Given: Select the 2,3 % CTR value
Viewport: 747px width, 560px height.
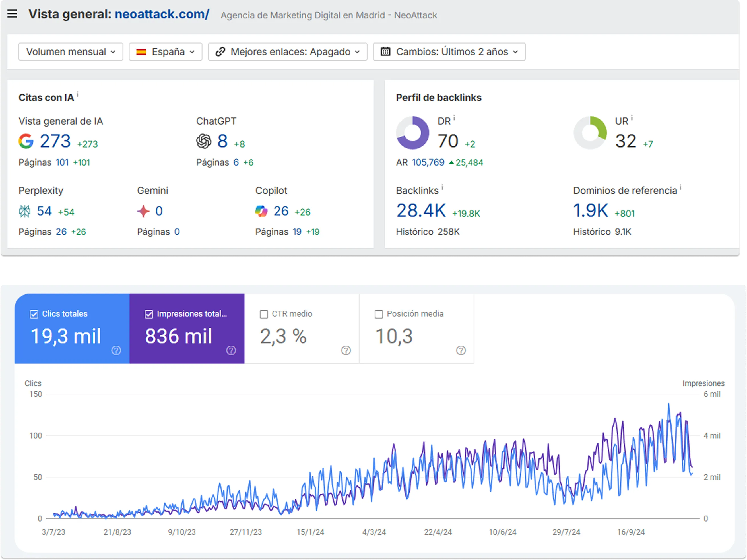Looking at the screenshot, I should pyautogui.click(x=283, y=336).
